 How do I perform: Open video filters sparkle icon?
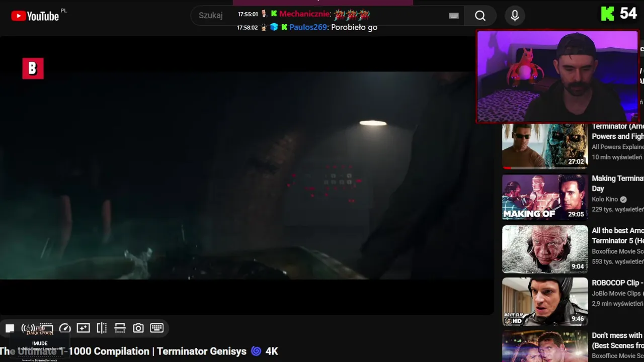83,328
